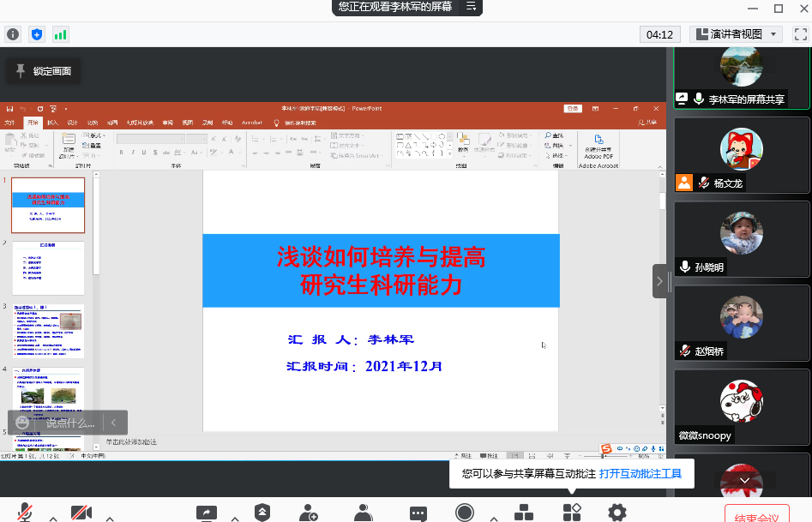Check the green network signal indicator
The width and height of the screenshot is (812, 522).
coord(61,34)
